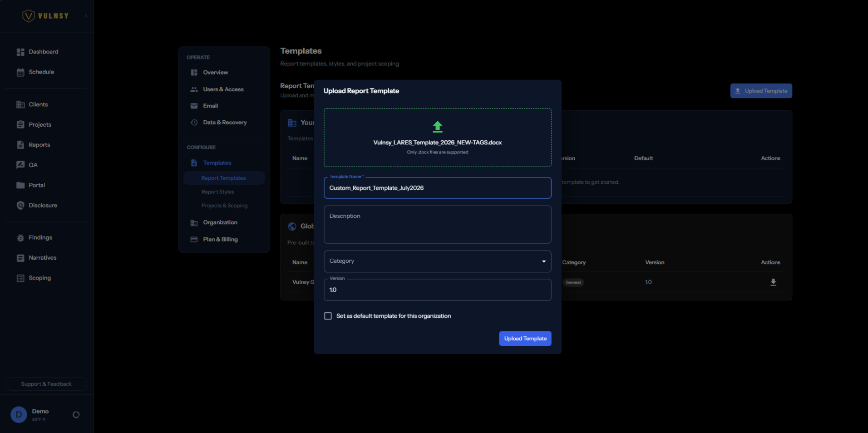Go to Dashboard in main navigation
The image size is (868, 433).
44,52
